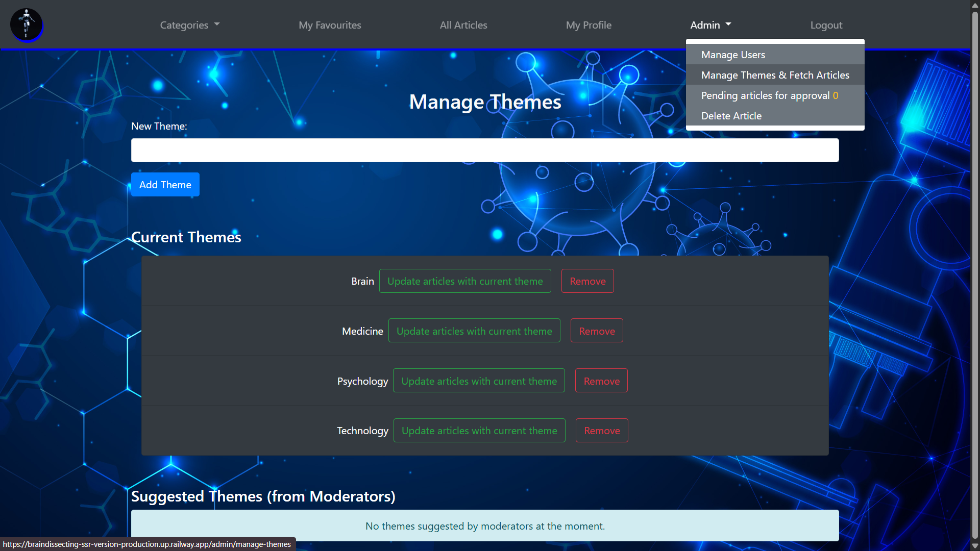Expand the Categories dropdown
This screenshot has width=980, height=551.
pos(189,25)
